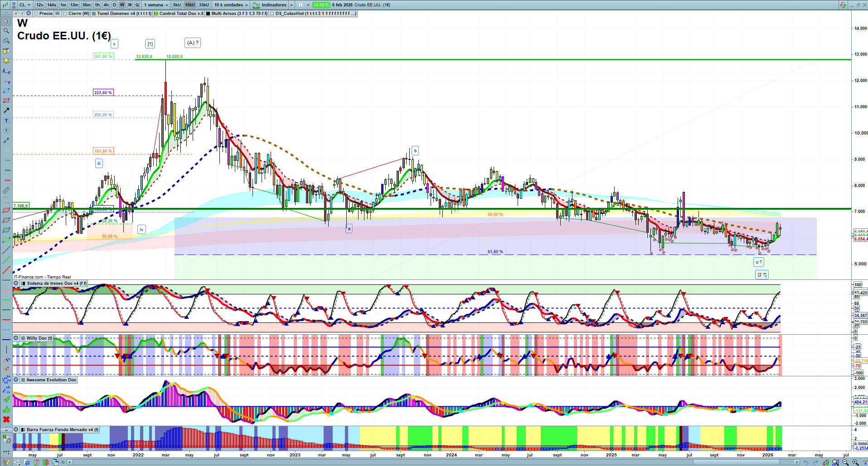Select the ruler measuring tool
Image resolution: width=868 pixels, height=466 pixels.
tap(6, 190)
